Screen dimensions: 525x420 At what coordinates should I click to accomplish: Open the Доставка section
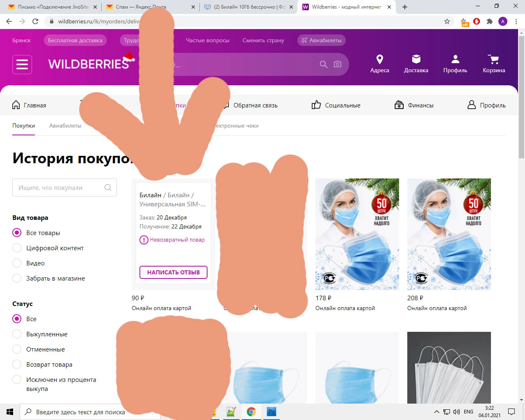(416, 64)
